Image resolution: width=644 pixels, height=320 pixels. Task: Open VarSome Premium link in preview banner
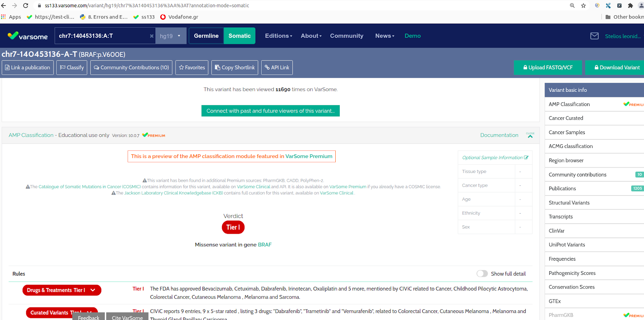click(309, 156)
